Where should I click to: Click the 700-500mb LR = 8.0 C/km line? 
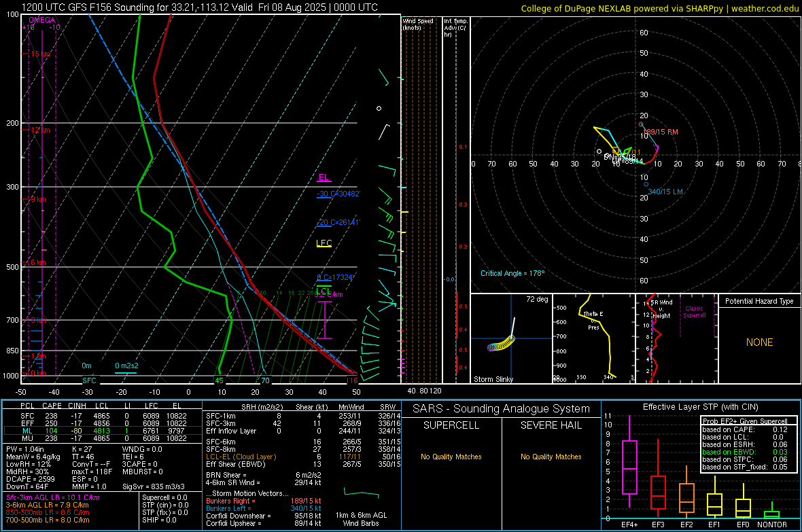[48, 520]
